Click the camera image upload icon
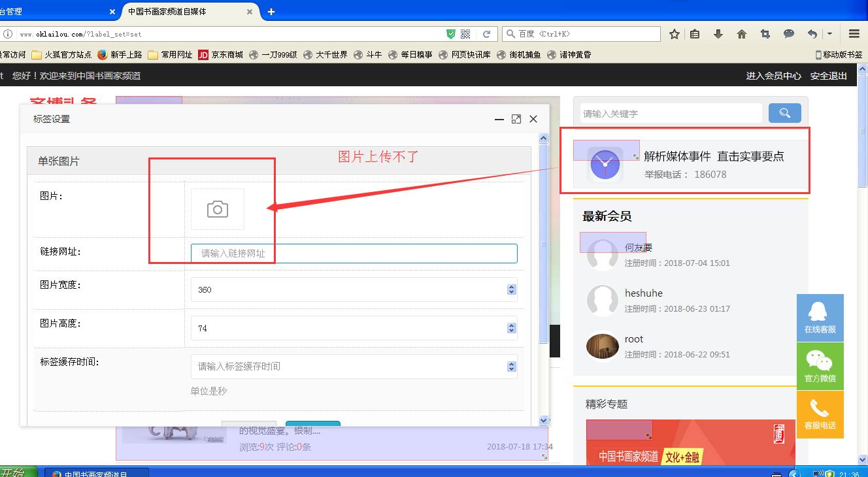The width and height of the screenshot is (868, 477). coord(218,209)
